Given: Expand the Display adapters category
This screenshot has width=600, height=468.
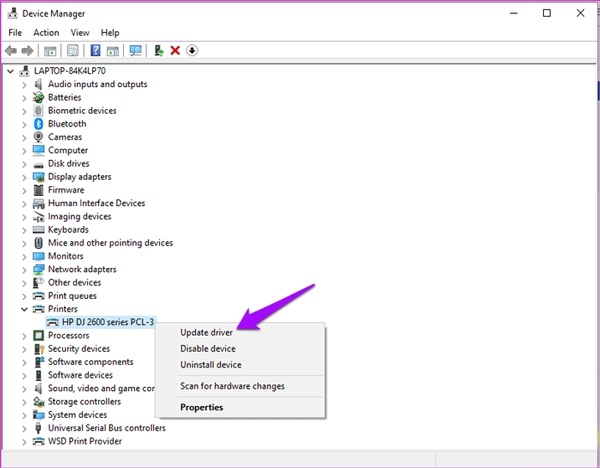Looking at the screenshot, I should pyautogui.click(x=25, y=177).
